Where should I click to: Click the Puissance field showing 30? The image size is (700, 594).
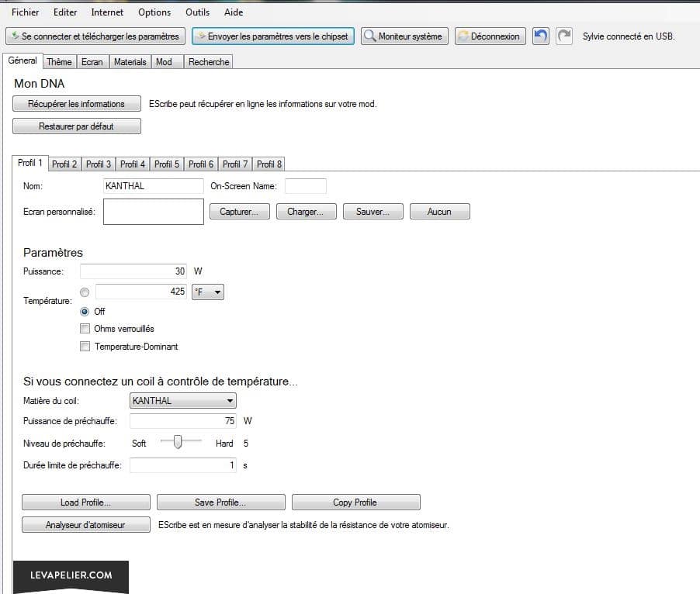click(x=133, y=271)
